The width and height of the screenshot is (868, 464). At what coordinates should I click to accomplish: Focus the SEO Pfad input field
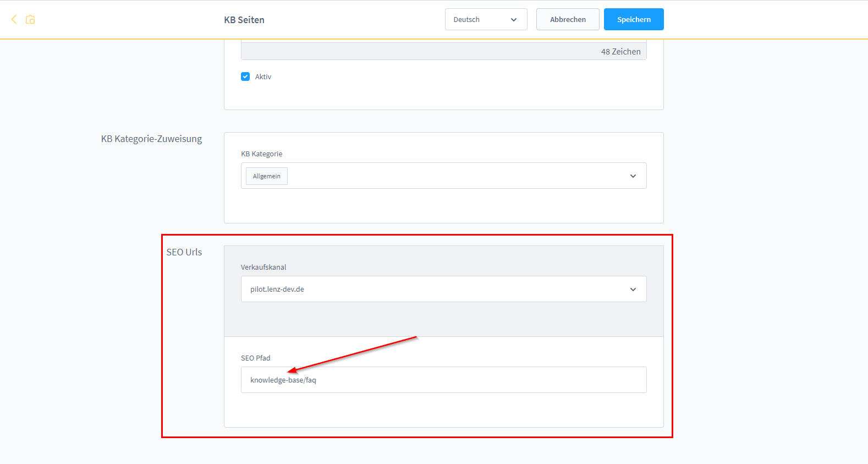click(x=443, y=380)
